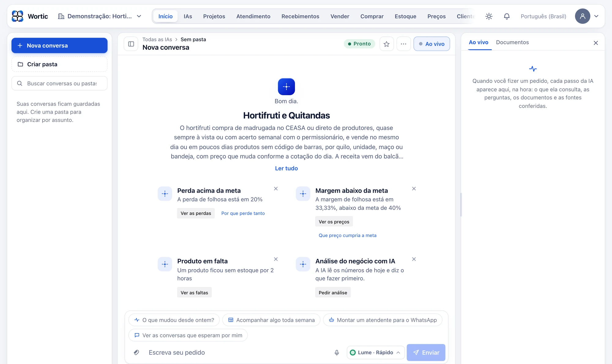Toggle the Ao vivo panel button
612x364 pixels.
click(x=431, y=44)
